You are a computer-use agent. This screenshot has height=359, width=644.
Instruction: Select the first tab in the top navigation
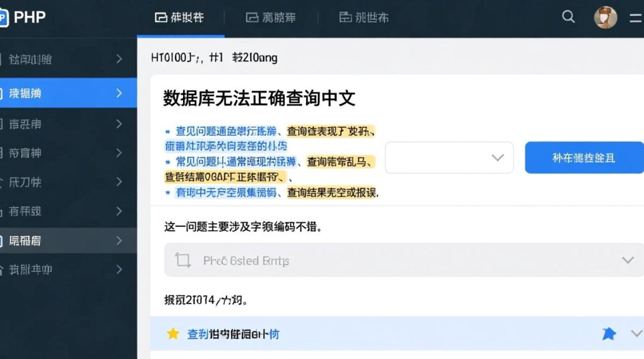click(180, 17)
